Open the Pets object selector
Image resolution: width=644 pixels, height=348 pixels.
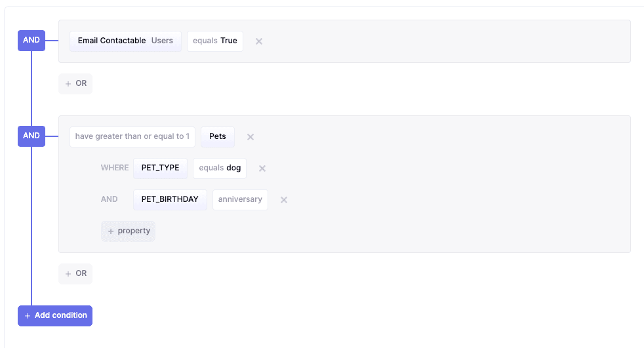click(218, 136)
